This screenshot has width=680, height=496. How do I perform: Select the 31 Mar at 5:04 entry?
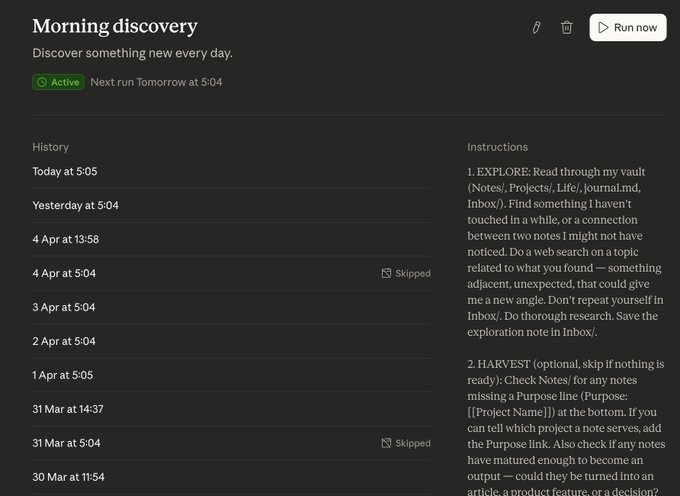[232, 443]
